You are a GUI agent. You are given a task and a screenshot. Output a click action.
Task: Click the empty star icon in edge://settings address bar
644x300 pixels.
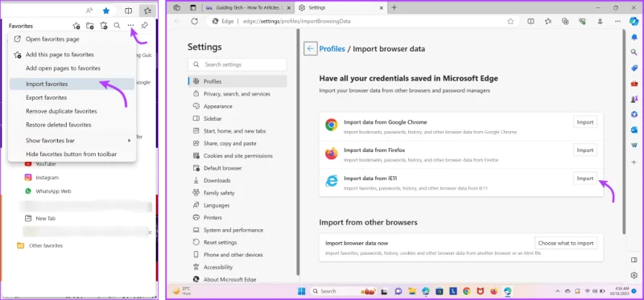(510, 22)
